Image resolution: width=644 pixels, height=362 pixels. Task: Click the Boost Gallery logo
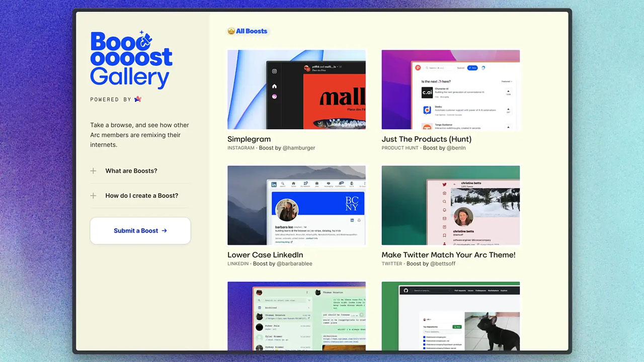[x=131, y=60]
